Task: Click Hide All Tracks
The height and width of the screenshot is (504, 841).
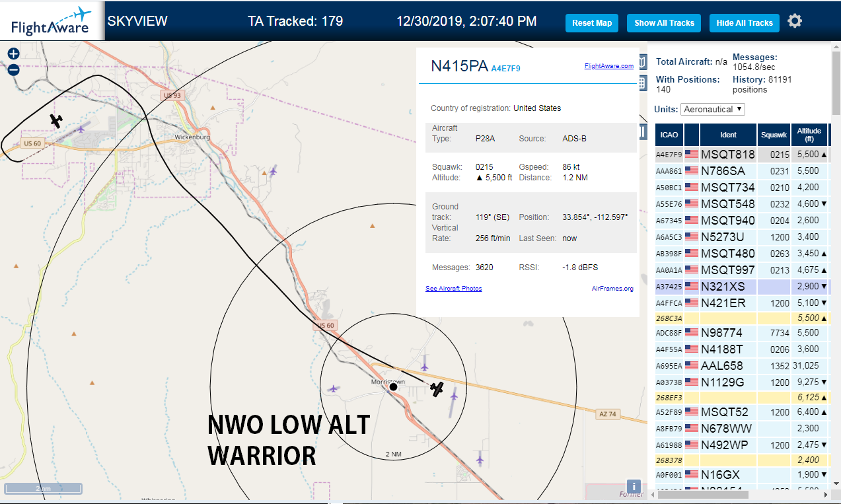Action: tap(745, 23)
